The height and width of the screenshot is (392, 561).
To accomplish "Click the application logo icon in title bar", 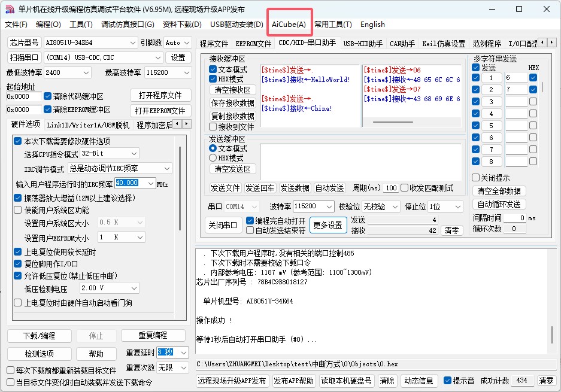I will tap(10, 10).
